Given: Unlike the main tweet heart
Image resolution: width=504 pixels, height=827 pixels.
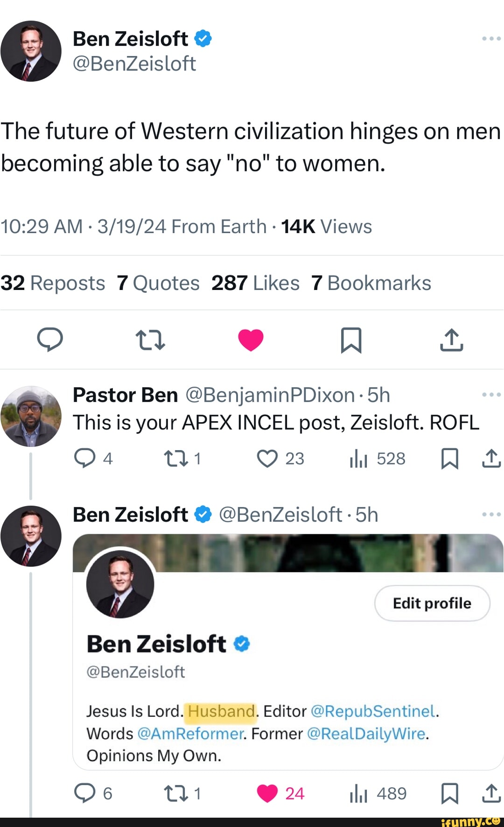Looking at the screenshot, I should click(x=251, y=339).
